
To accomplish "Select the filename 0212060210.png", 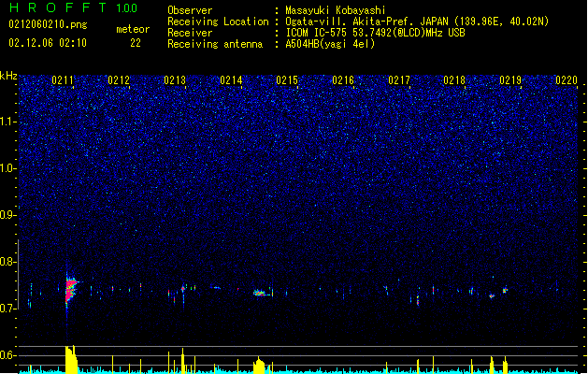I will point(48,24).
